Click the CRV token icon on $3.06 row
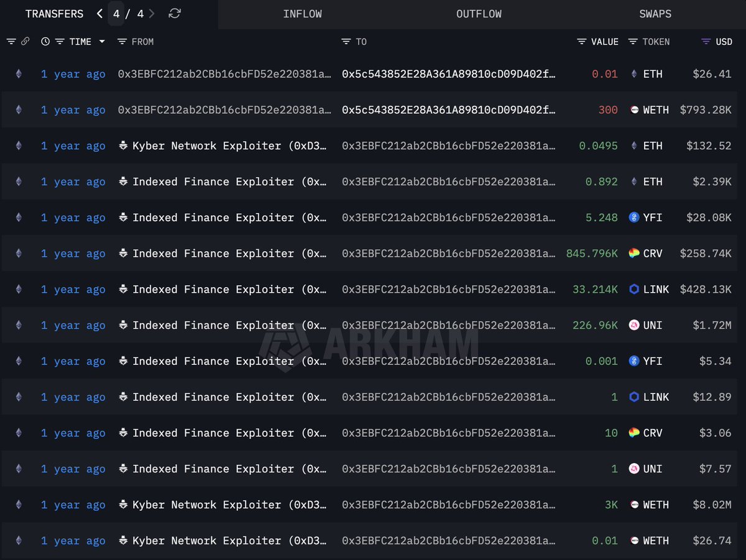The width and height of the screenshot is (746, 560). coord(634,433)
